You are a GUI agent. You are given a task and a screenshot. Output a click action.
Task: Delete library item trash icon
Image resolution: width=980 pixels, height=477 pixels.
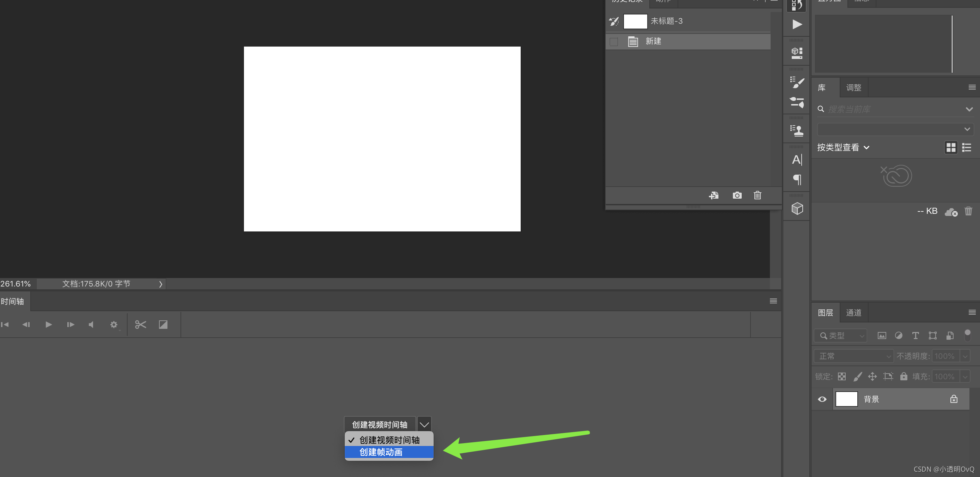point(968,211)
